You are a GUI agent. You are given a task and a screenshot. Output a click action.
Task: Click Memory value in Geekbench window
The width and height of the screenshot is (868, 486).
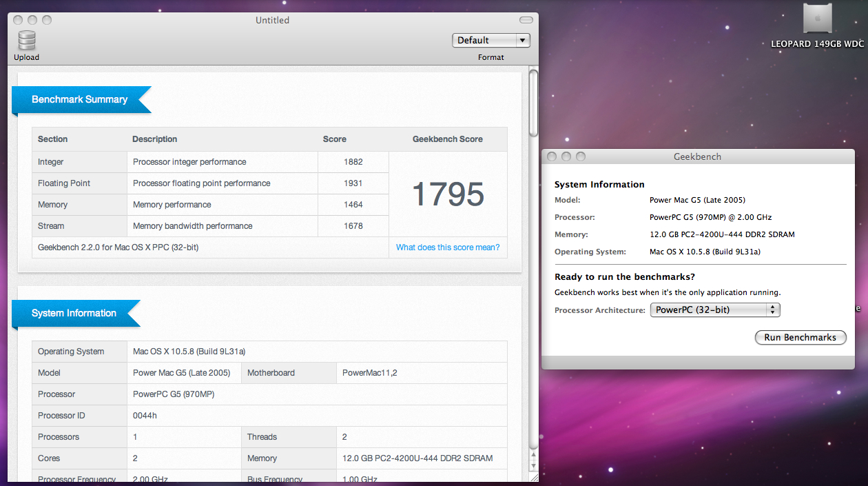pos(722,234)
